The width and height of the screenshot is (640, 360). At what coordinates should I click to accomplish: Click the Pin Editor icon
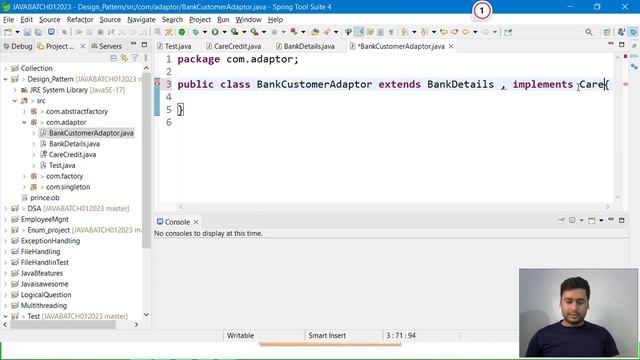[508, 32]
